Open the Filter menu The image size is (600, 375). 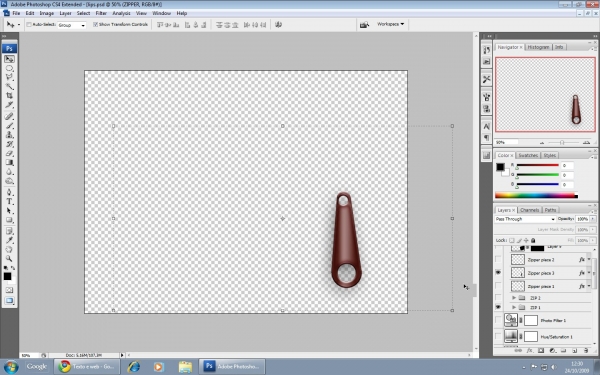(101, 13)
